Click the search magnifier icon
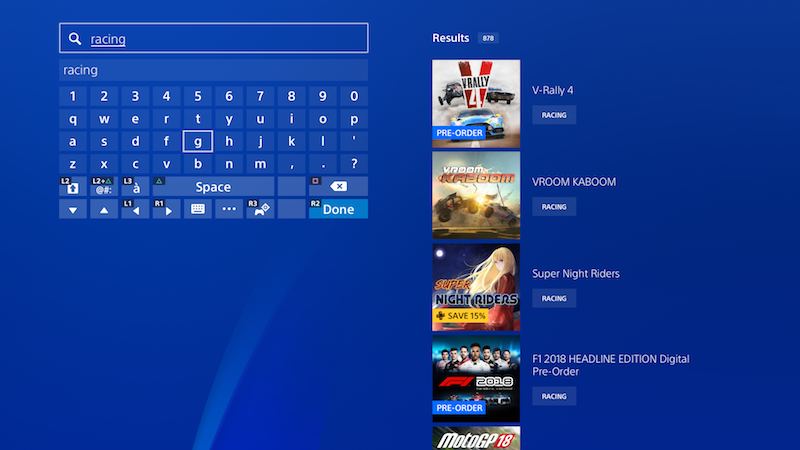Image resolution: width=800 pixels, height=450 pixels. point(74,38)
